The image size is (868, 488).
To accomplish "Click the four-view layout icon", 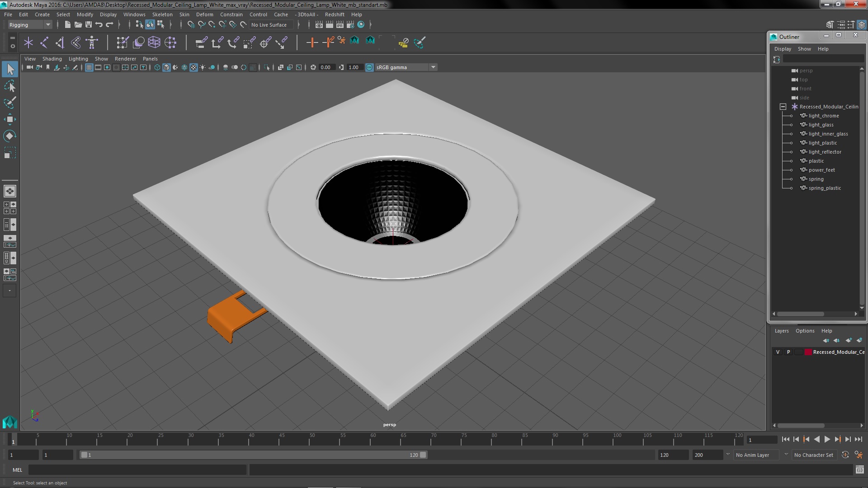I will [10, 208].
